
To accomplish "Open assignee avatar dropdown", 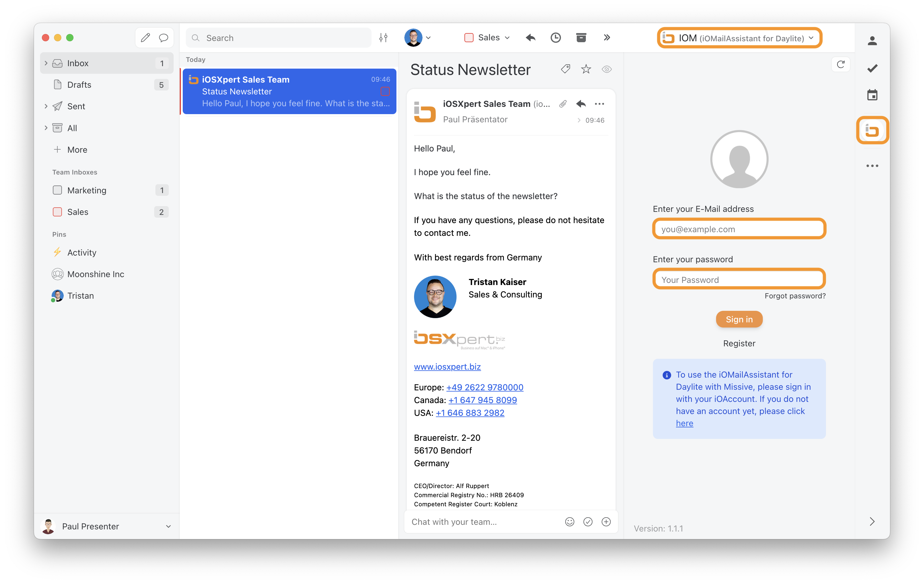I will 417,38.
